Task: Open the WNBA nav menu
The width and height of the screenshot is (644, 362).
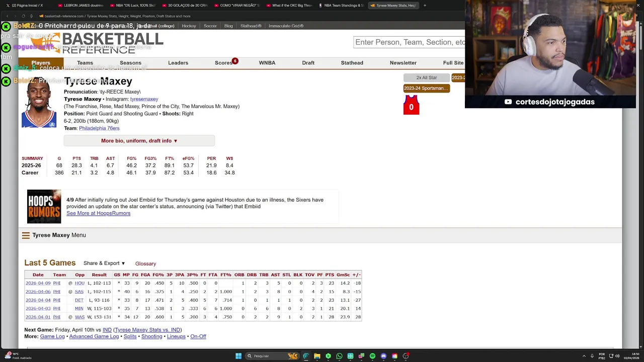Action: click(267, 63)
